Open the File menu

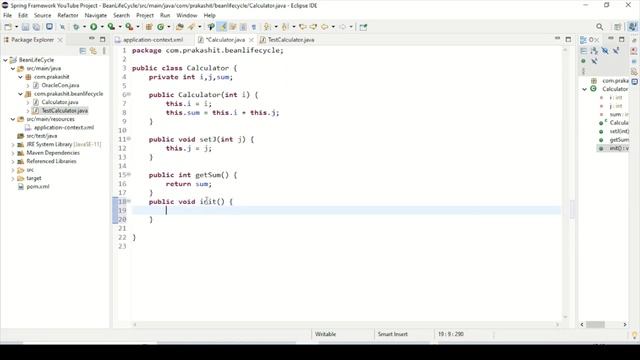[7, 15]
